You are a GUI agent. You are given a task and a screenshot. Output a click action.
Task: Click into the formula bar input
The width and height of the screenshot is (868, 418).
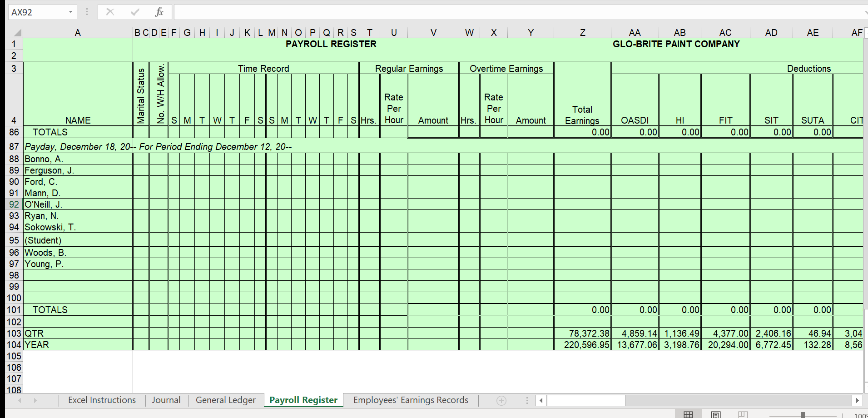click(520, 12)
